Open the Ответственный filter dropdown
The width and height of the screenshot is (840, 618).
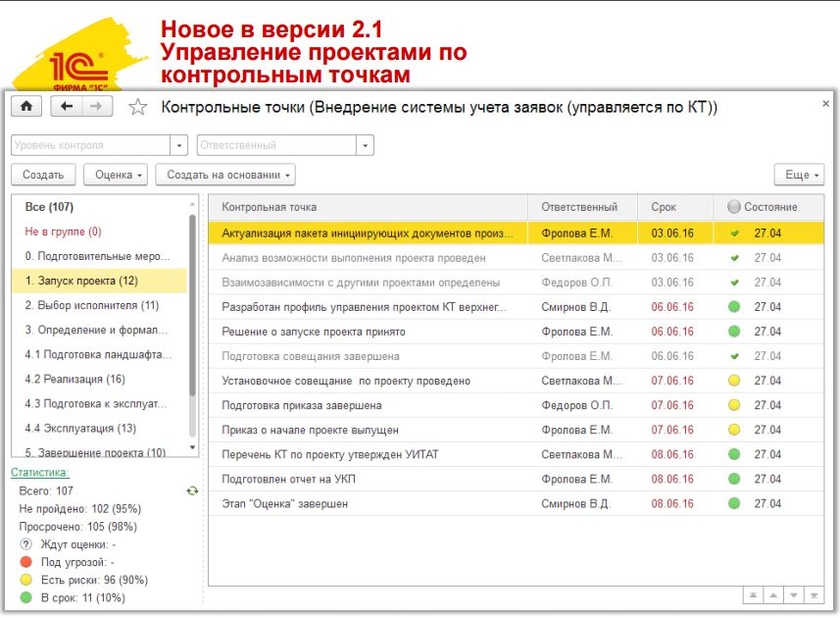(365, 146)
